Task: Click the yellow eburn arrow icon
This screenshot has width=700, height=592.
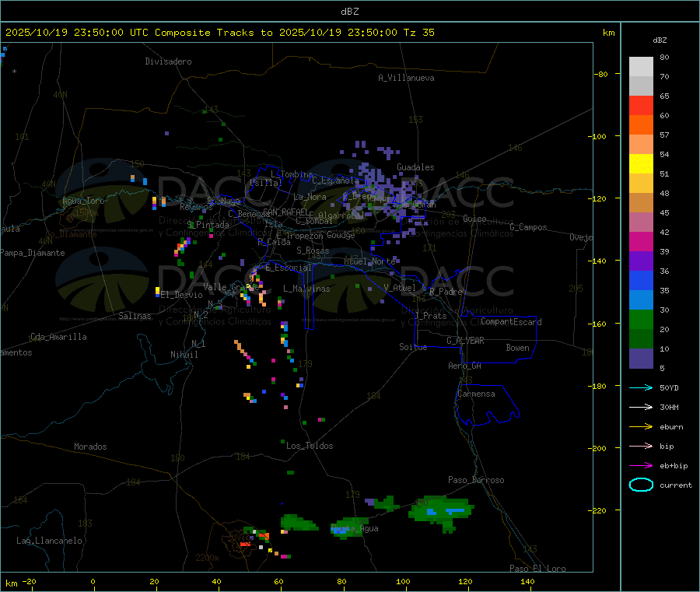Action: (641, 427)
